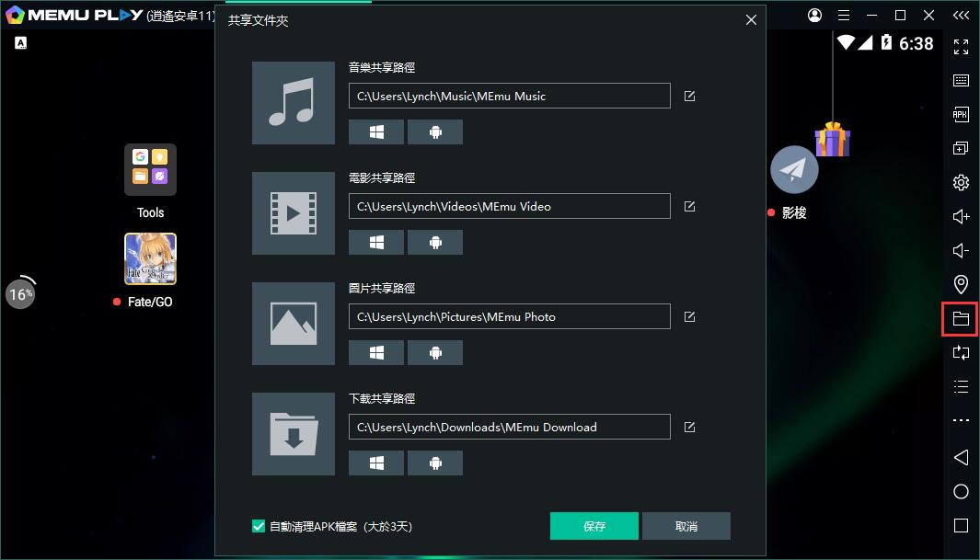Open the Android folder for MEmu Download
The width and height of the screenshot is (980, 560).
coord(434,463)
